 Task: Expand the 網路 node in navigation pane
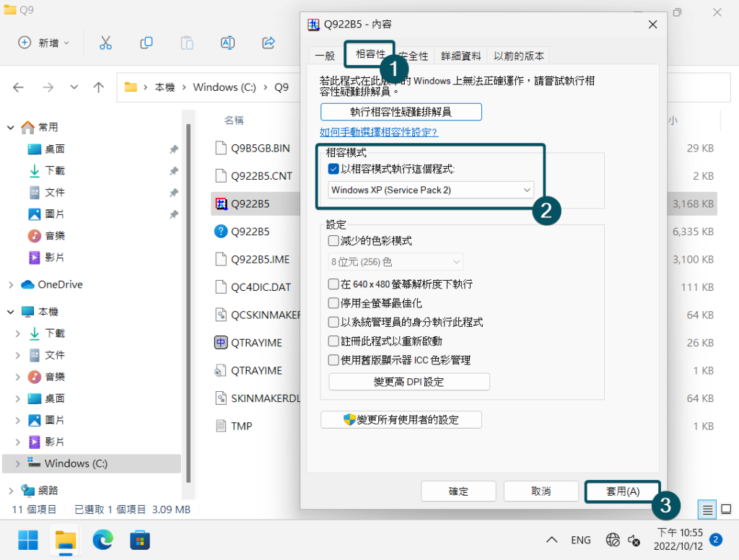(x=11, y=491)
